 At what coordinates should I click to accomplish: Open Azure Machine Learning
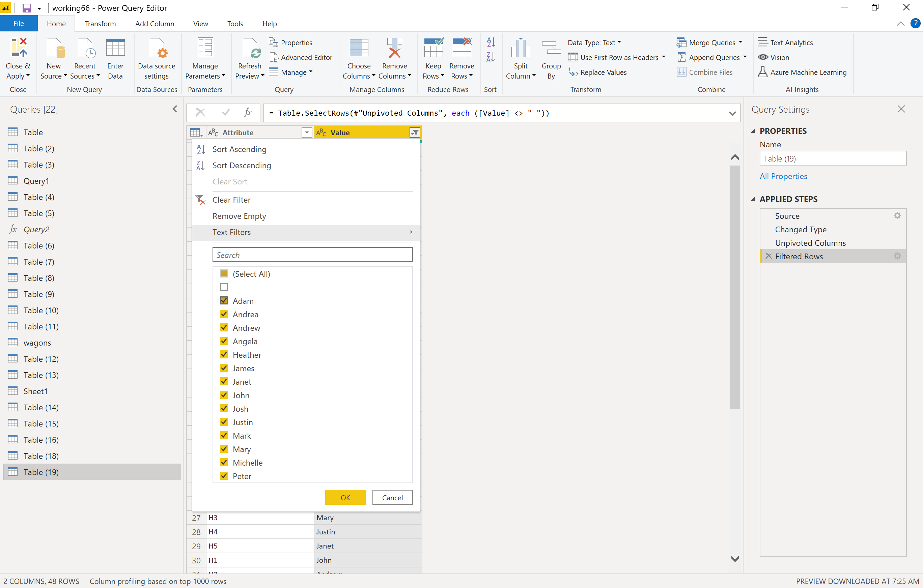coord(802,72)
